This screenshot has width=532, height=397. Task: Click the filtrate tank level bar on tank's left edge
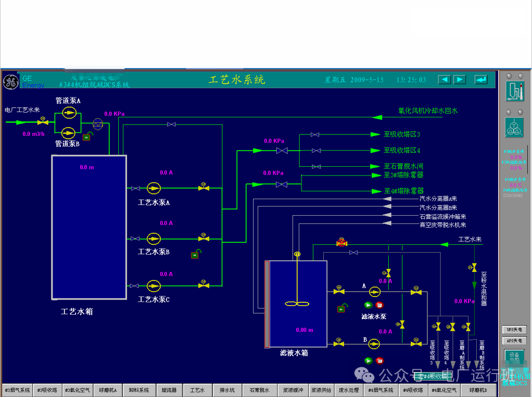267,304
